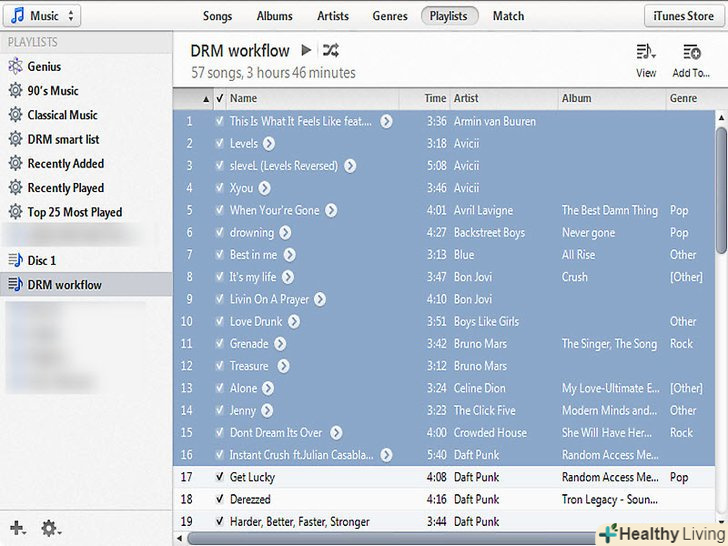
Task: Open the Music library dropdown
Action: click(x=41, y=16)
